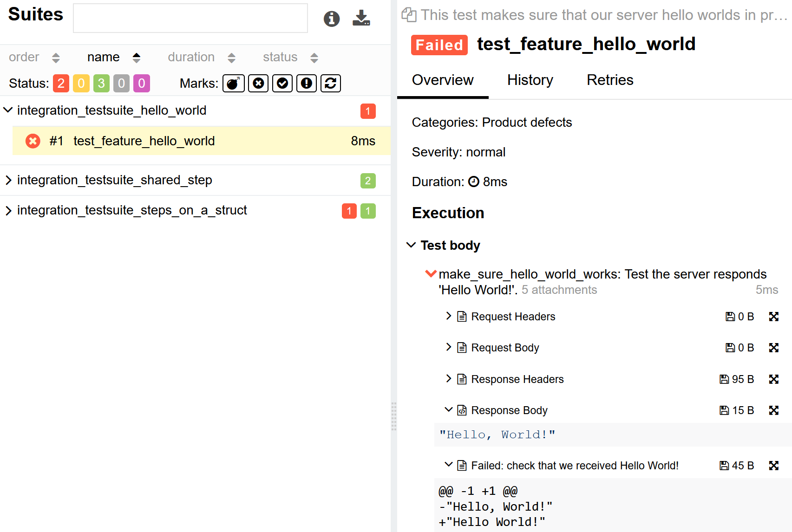Click failed status icon of test #1

[33, 141]
